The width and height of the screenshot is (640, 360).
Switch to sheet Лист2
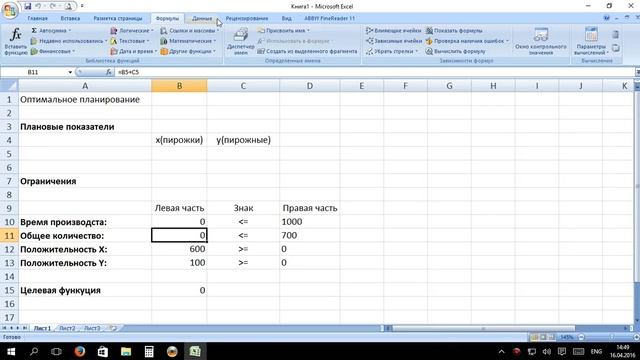point(67,328)
